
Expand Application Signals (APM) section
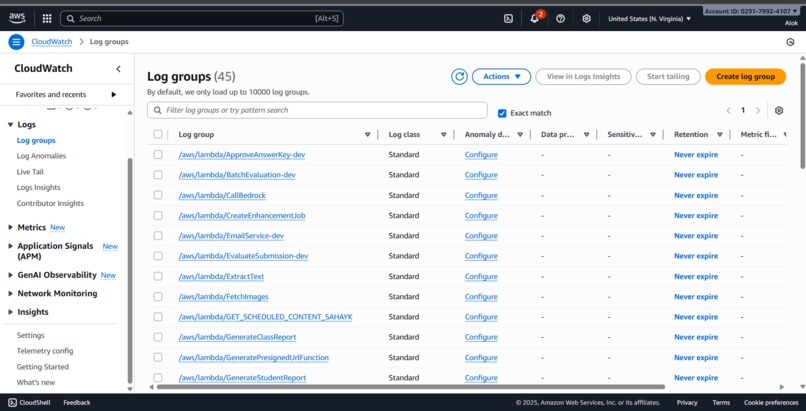(10, 246)
